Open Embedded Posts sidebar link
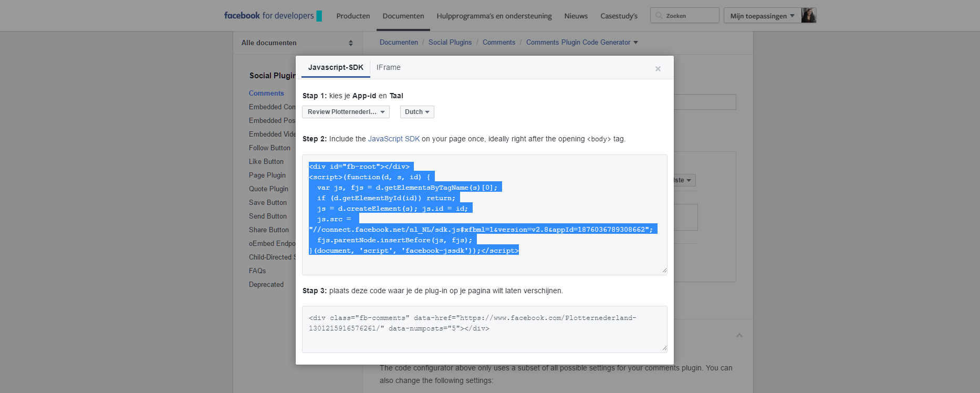 point(272,120)
